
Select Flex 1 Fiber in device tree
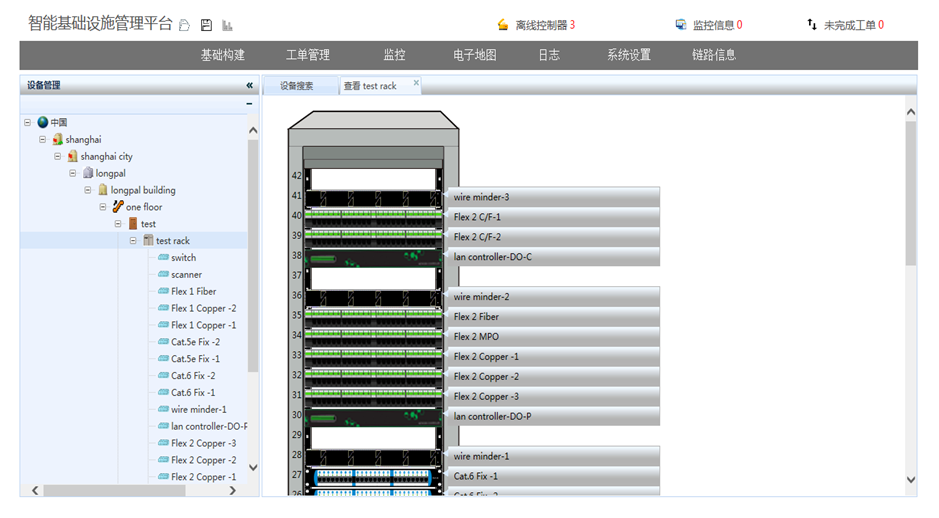(193, 292)
